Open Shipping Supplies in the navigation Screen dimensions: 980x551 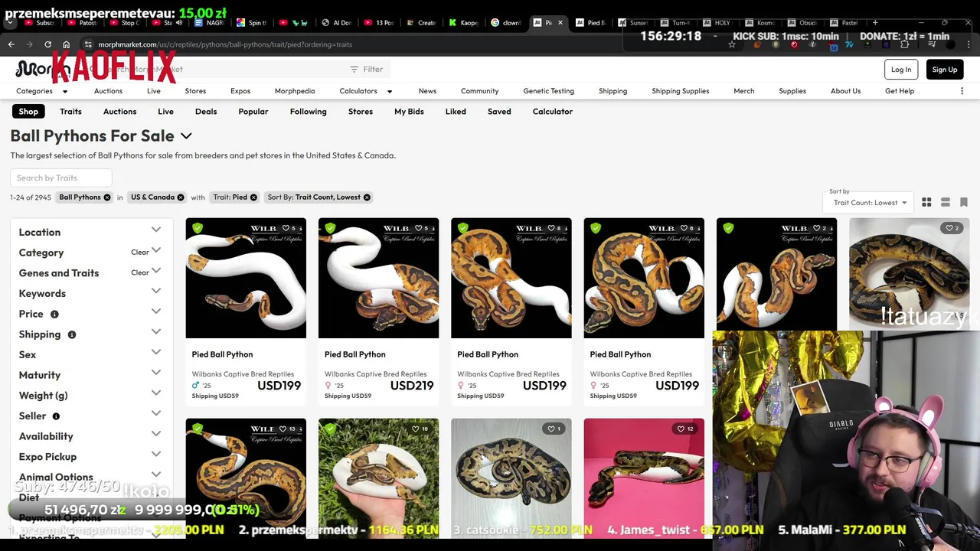pos(680,91)
